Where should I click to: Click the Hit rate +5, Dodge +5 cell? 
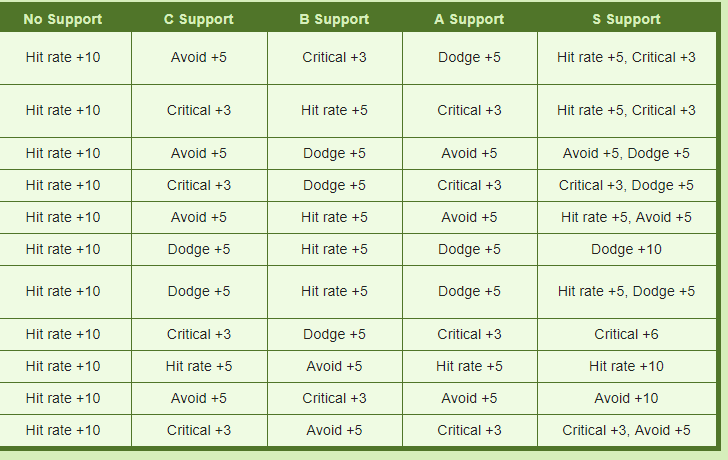pyautogui.click(x=626, y=292)
